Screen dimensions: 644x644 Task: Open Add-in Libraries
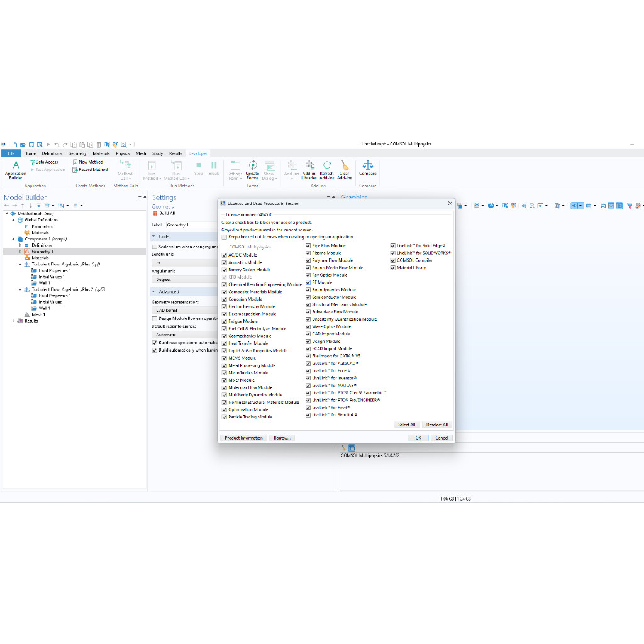tap(309, 169)
